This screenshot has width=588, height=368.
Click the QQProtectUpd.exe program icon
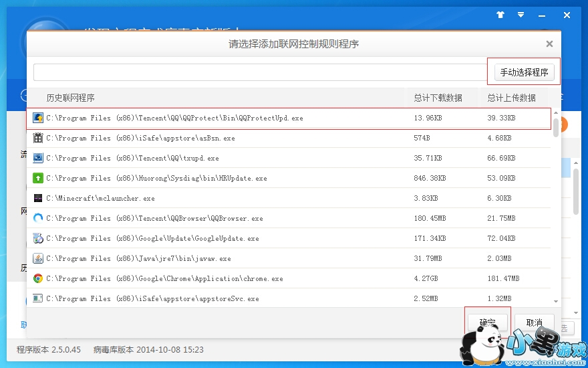(x=38, y=118)
